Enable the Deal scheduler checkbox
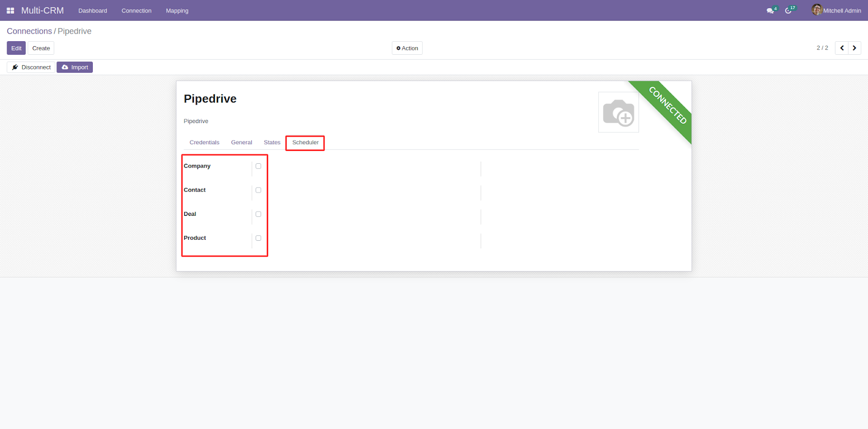The width and height of the screenshot is (868, 429). coord(258,214)
